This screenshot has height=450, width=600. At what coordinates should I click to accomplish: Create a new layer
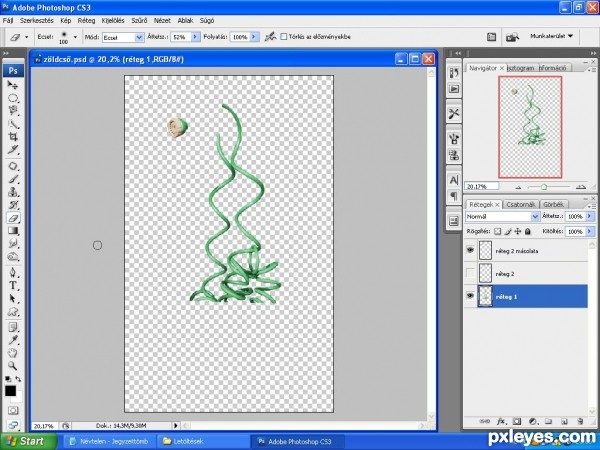click(x=564, y=421)
